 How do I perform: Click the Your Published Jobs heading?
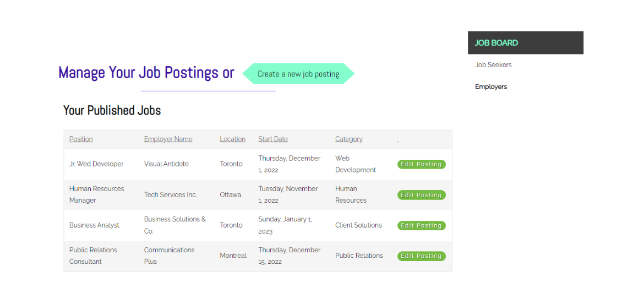tap(112, 111)
